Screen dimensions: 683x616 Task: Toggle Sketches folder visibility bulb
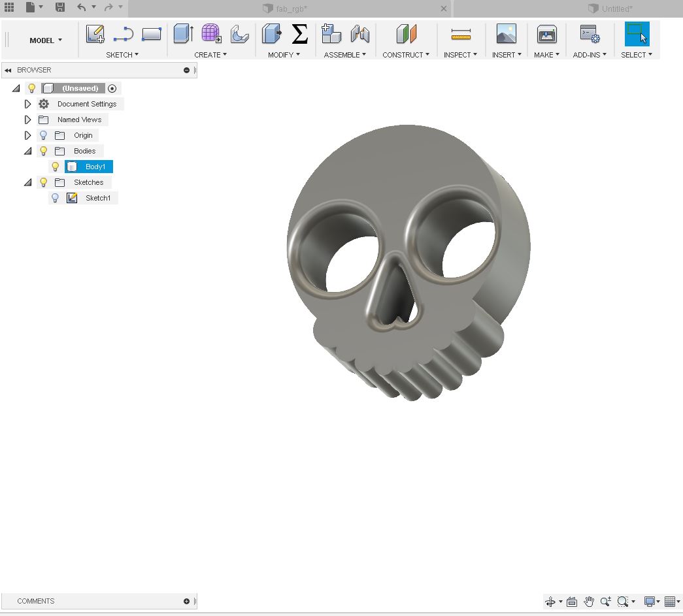[x=44, y=182]
